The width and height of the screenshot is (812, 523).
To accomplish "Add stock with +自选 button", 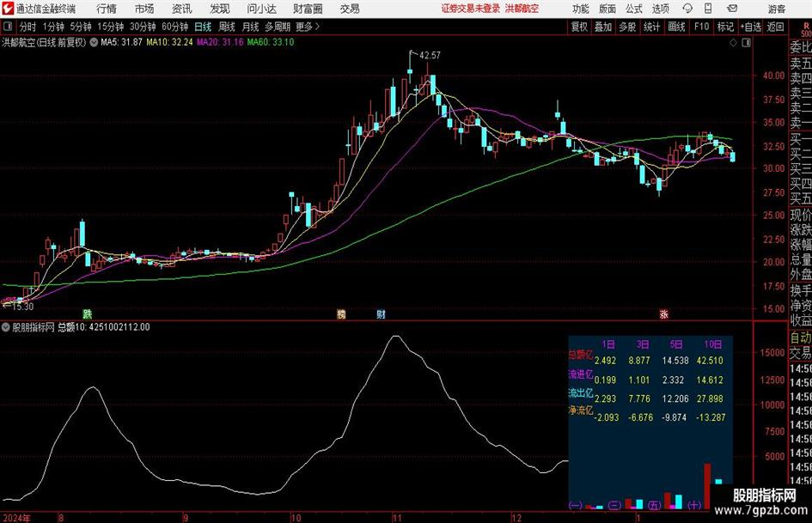I will tap(750, 27).
